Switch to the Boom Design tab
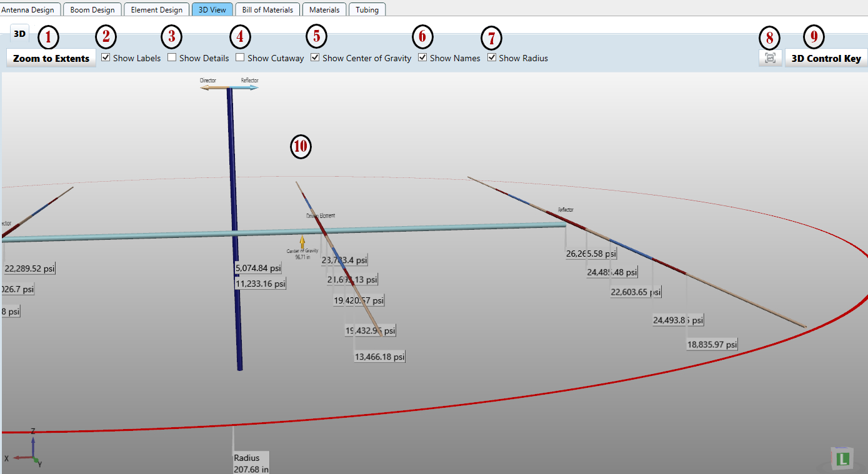 point(92,10)
